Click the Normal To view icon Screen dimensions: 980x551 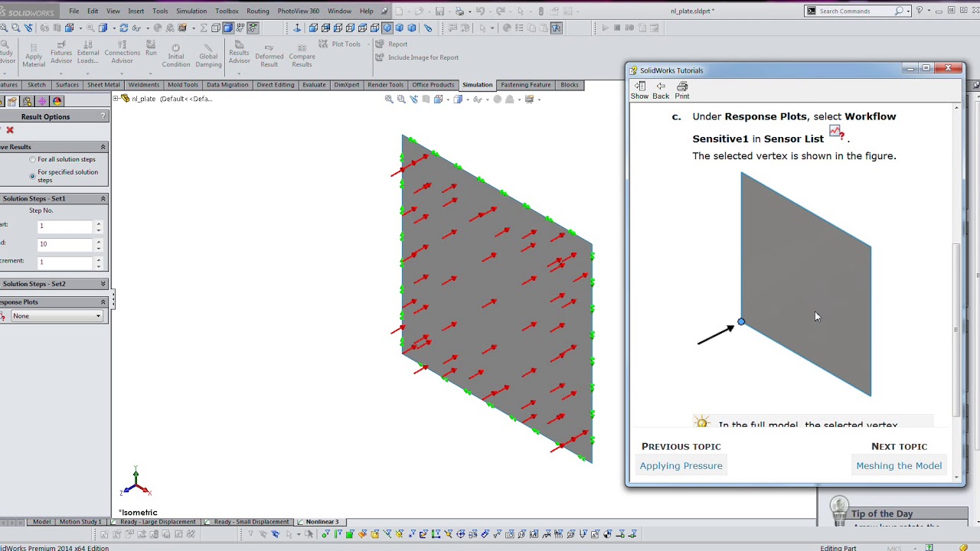(297, 28)
